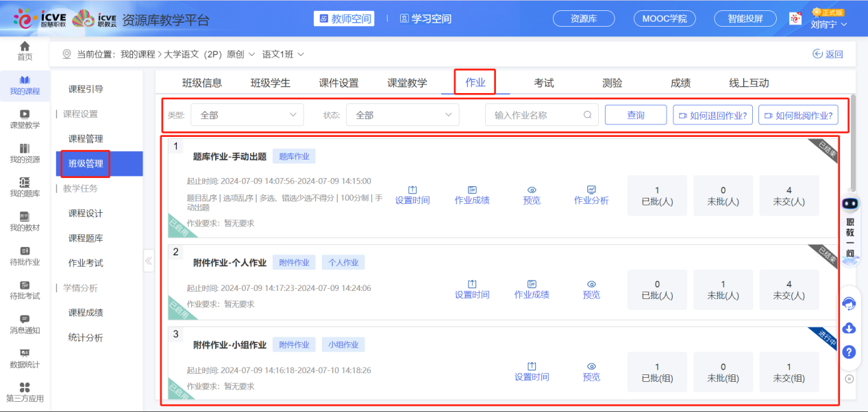Open 作业分析 for the first assignment

pyautogui.click(x=591, y=190)
